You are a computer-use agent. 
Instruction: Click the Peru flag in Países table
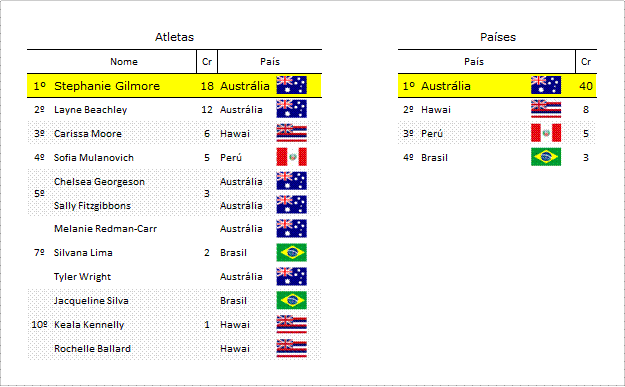tap(546, 133)
